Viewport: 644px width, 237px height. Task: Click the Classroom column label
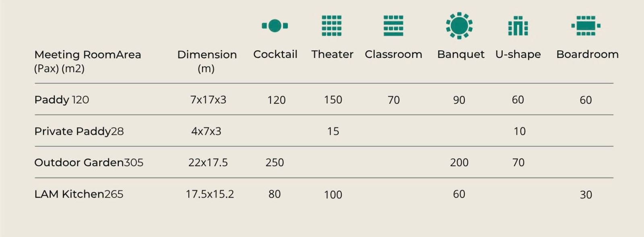coord(393,54)
